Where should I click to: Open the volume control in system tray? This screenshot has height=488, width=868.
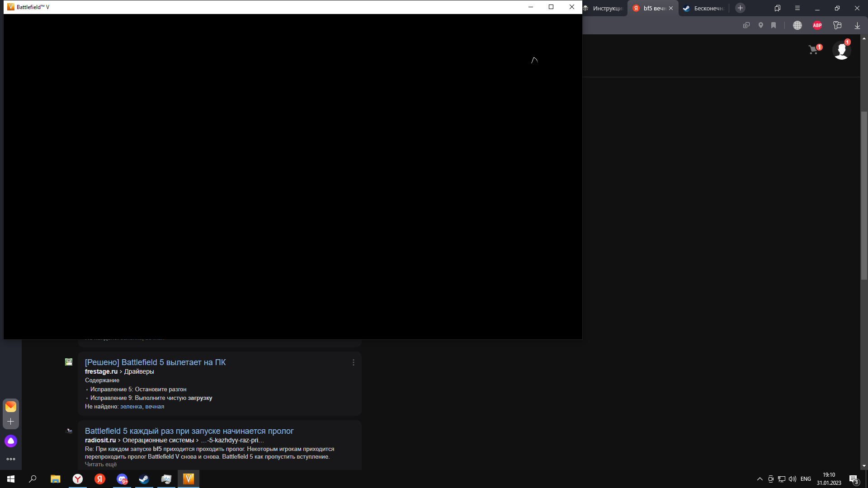point(793,479)
